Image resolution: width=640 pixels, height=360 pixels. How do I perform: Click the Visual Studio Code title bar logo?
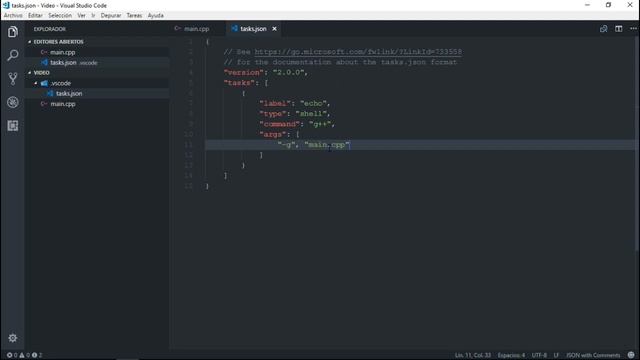click(x=6, y=5)
